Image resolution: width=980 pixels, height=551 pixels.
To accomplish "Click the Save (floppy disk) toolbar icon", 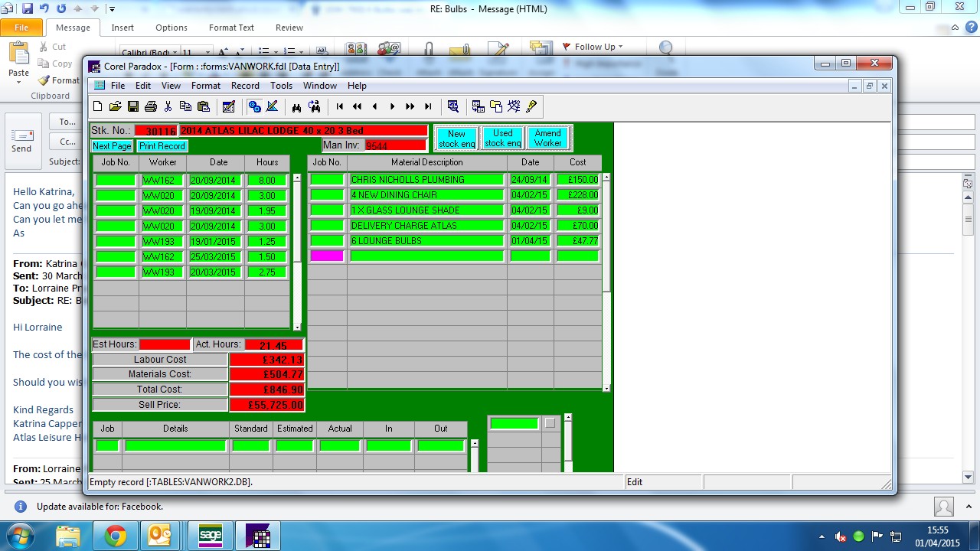I will pos(133,106).
